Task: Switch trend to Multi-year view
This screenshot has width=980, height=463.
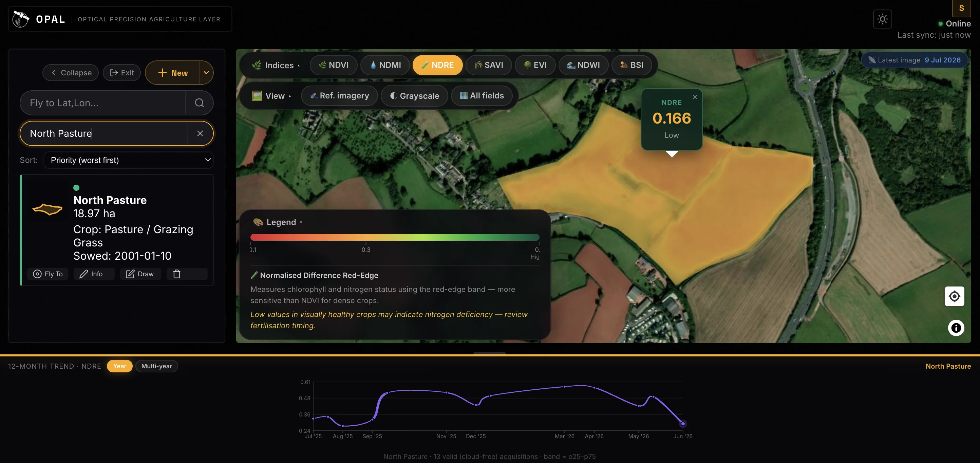Action: (x=156, y=366)
